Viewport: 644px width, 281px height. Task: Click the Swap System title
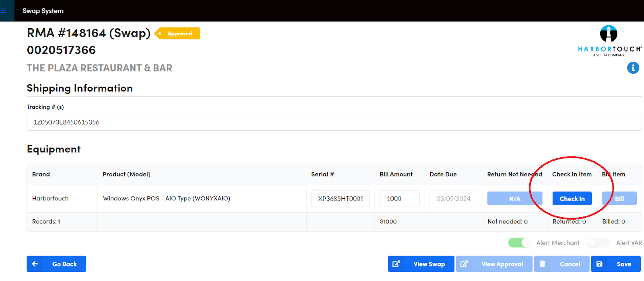[43, 11]
